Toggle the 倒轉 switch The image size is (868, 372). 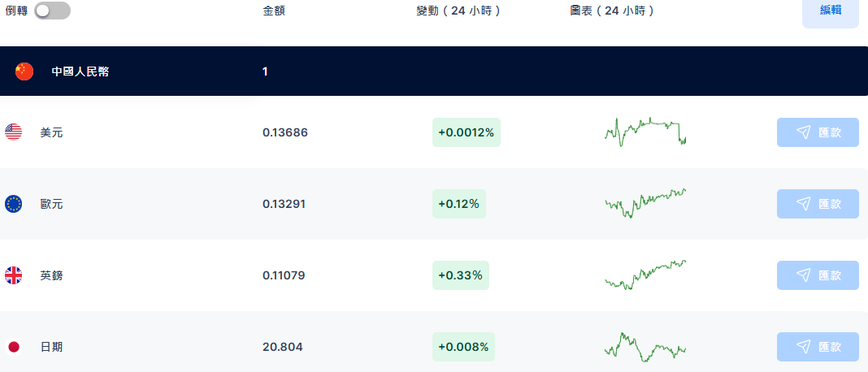coord(53,11)
